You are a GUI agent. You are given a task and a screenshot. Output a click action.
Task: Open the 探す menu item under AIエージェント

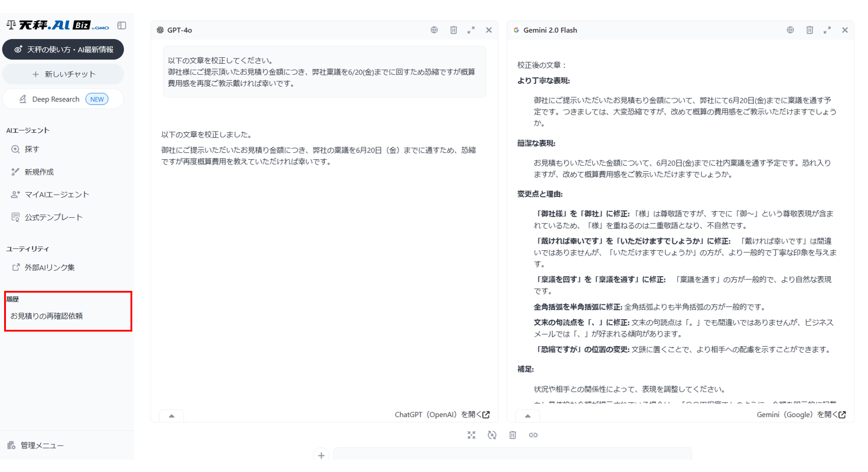click(x=32, y=149)
